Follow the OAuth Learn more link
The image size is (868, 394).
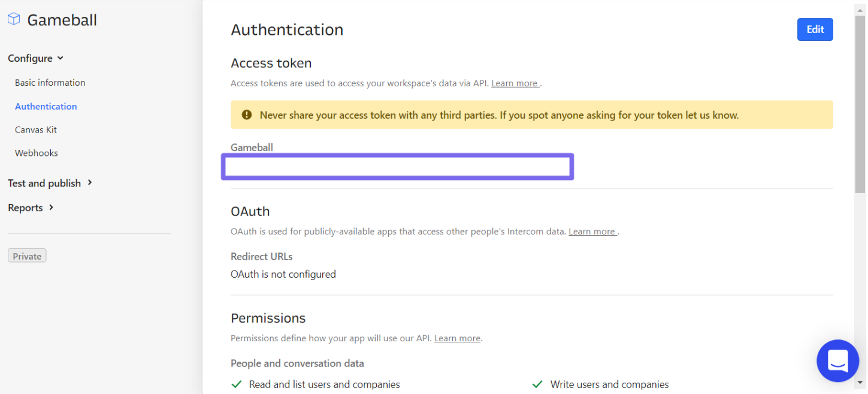pyautogui.click(x=592, y=231)
